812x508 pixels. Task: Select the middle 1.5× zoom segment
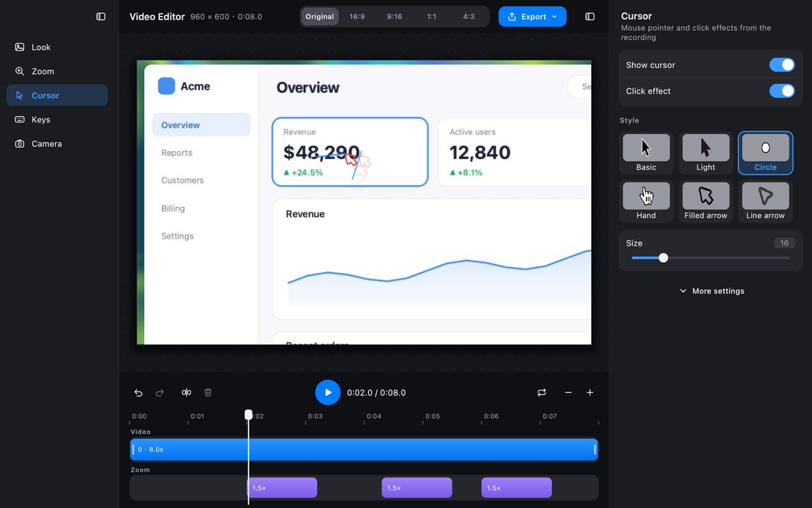[417, 488]
